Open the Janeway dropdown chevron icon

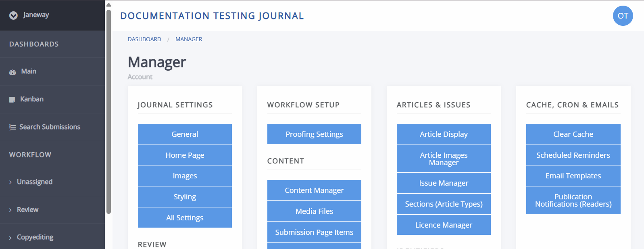(13, 15)
